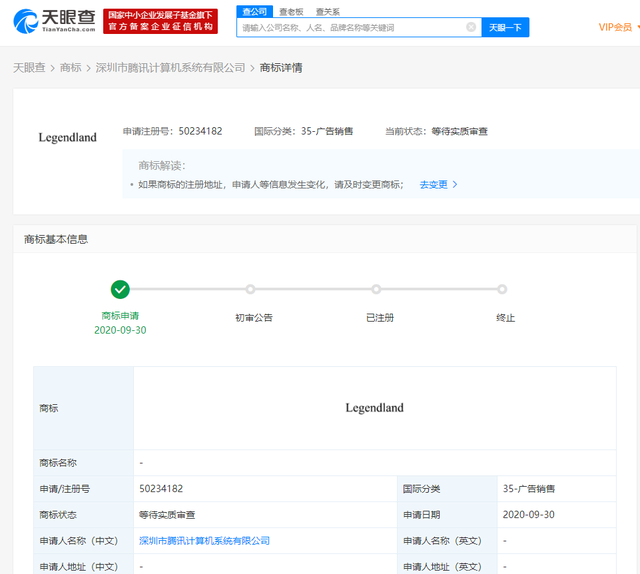
Task: Select the 查公司 search tab
Action: pos(255,12)
